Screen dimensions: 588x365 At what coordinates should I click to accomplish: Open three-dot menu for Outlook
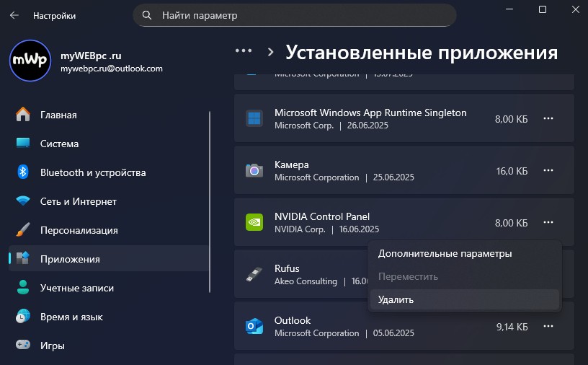pos(548,326)
